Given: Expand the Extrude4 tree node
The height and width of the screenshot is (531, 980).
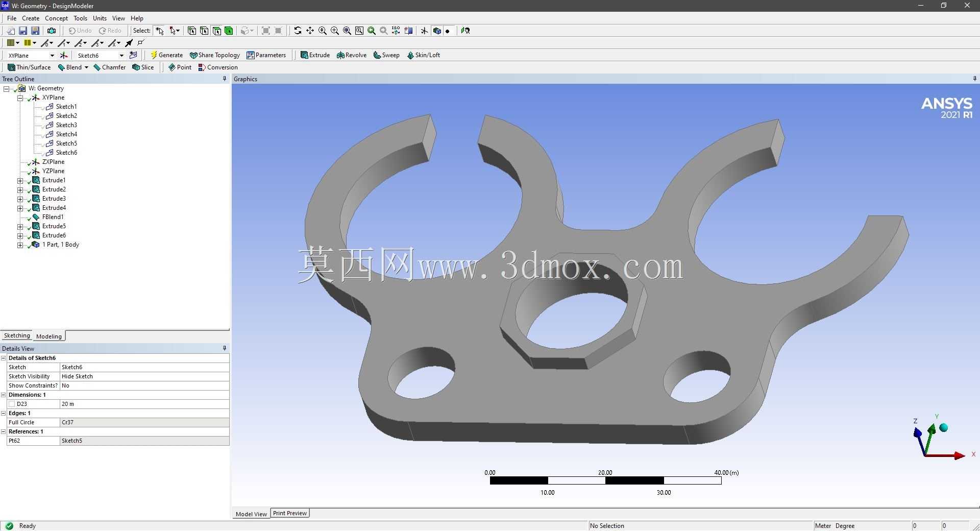Looking at the screenshot, I should pyautogui.click(x=20, y=208).
